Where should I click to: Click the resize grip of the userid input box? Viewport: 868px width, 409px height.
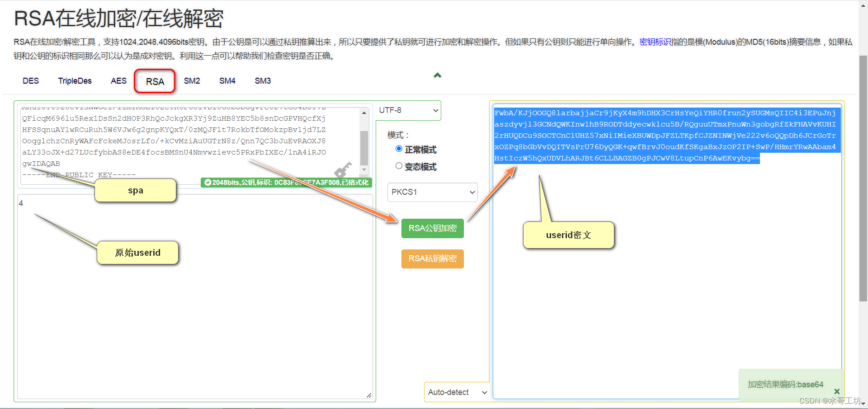point(369,395)
